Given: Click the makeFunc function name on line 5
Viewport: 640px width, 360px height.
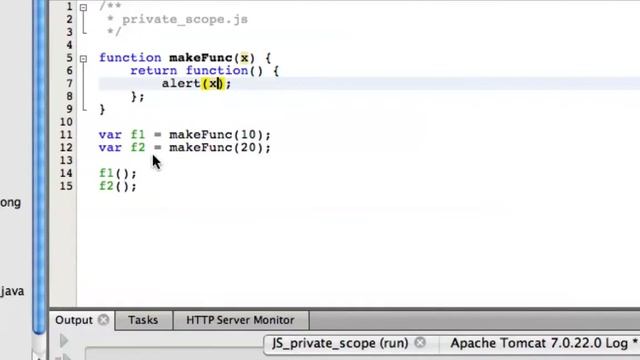Looking at the screenshot, I should pyautogui.click(x=201, y=58).
